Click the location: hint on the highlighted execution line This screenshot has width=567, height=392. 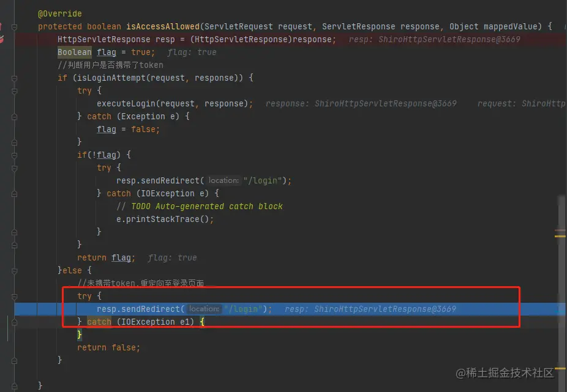[x=205, y=309]
